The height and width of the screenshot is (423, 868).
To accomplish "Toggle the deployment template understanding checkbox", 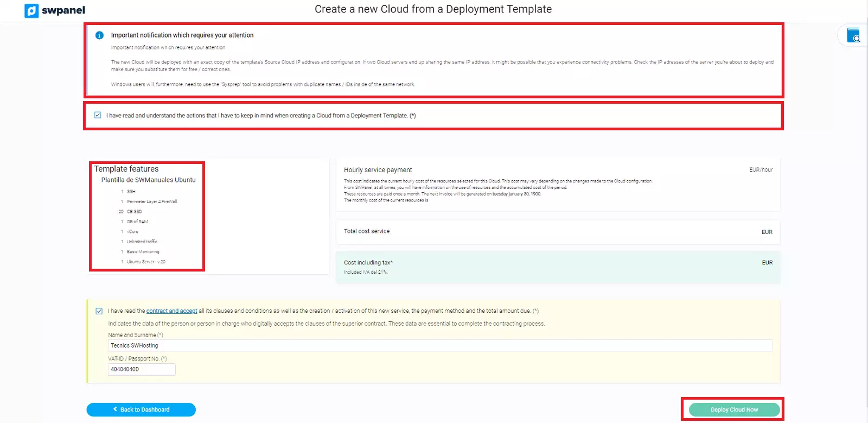I will (98, 115).
